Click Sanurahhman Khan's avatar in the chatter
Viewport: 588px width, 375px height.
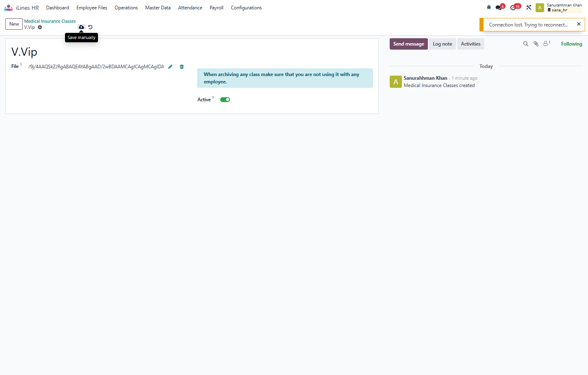click(396, 82)
